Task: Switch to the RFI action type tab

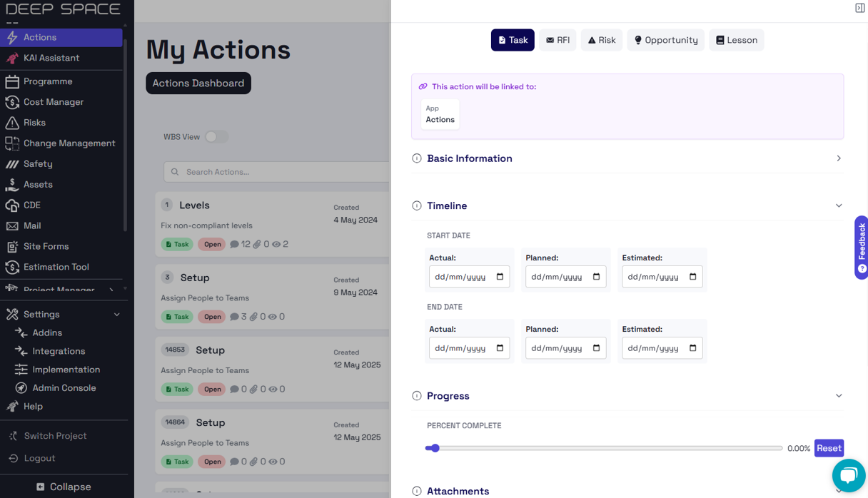Action: click(557, 40)
